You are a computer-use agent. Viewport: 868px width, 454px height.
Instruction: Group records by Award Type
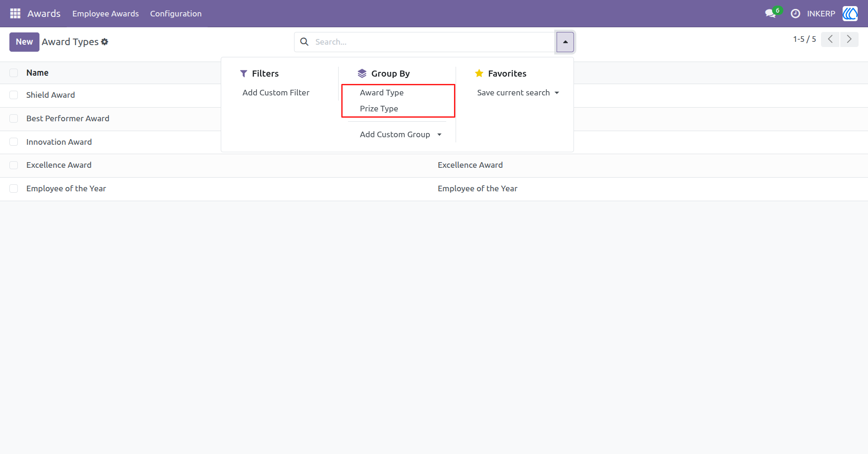click(x=382, y=93)
